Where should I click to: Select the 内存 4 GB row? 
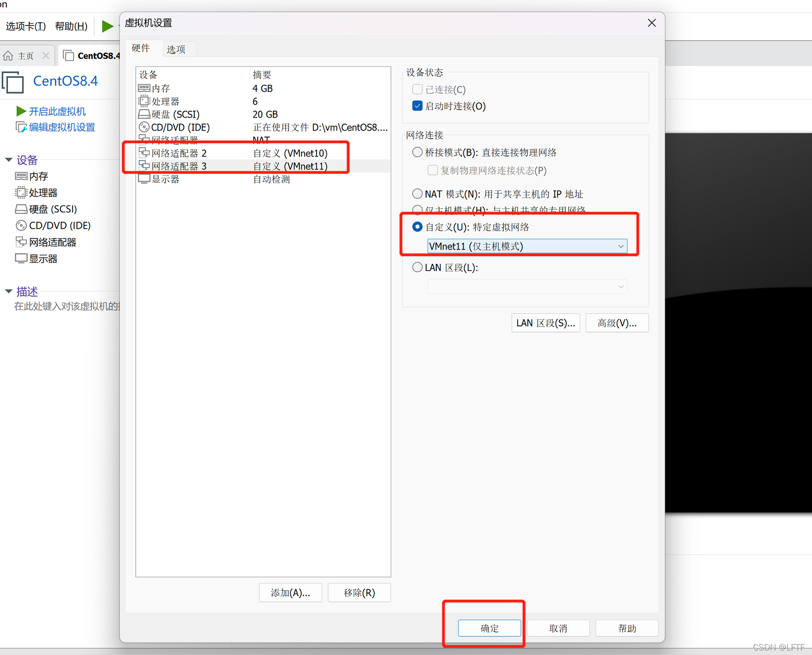click(x=263, y=88)
